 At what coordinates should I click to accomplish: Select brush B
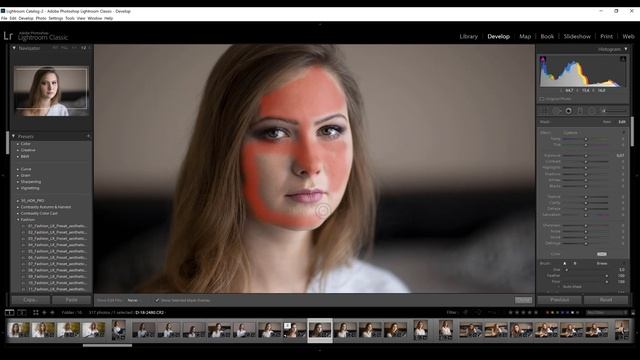pos(575,264)
